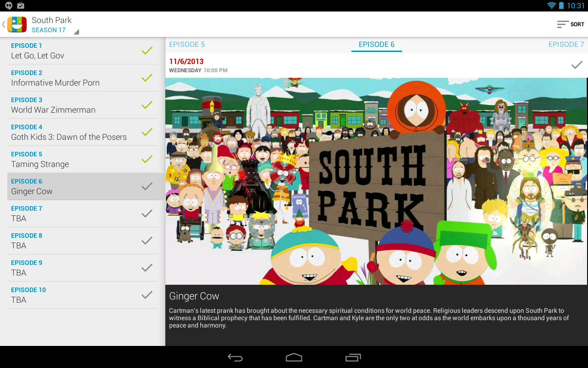Image resolution: width=588 pixels, height=368 pixels.
Task: Tap the Ginger Cow title in description
Action: point(194,296)
